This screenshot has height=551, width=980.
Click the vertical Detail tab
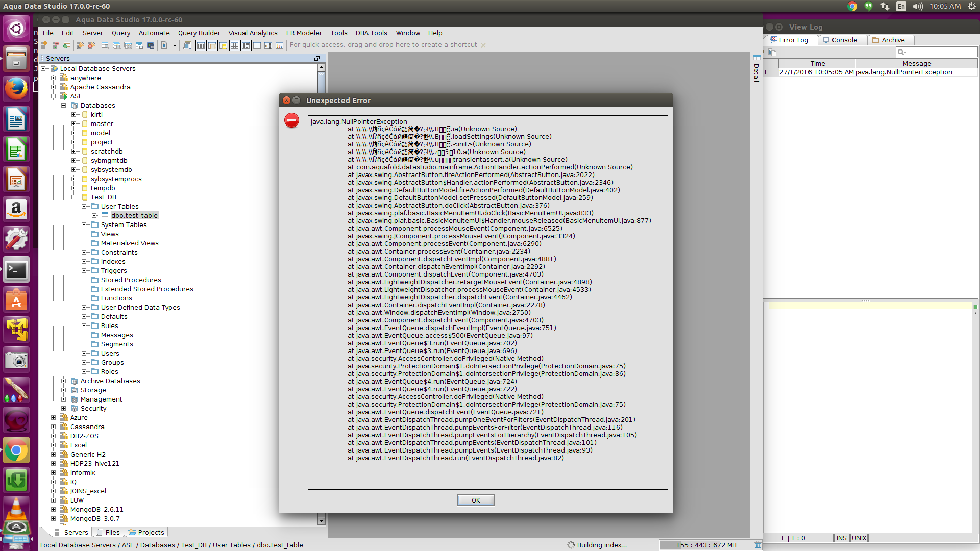pyautogui.click(x=756, y=68)
